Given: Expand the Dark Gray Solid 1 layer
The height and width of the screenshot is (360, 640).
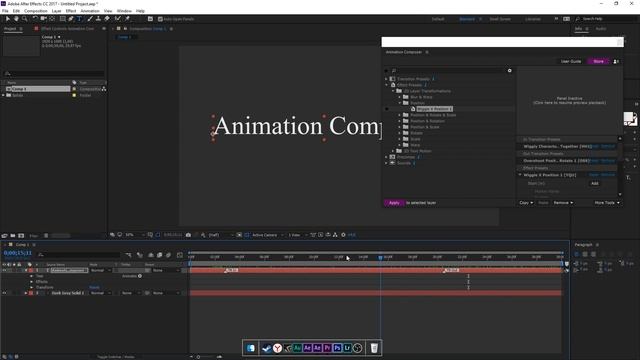Looking at the screenshot, I should pos(25,293).
